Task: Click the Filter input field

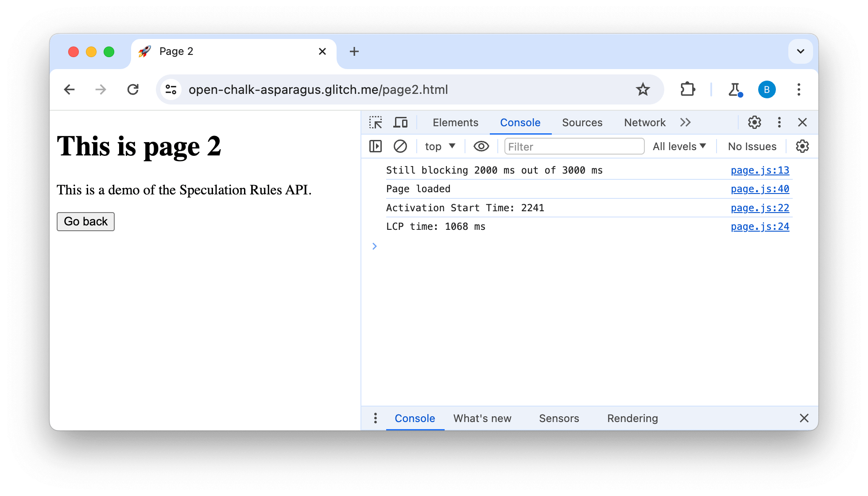Action: [572, 146]
